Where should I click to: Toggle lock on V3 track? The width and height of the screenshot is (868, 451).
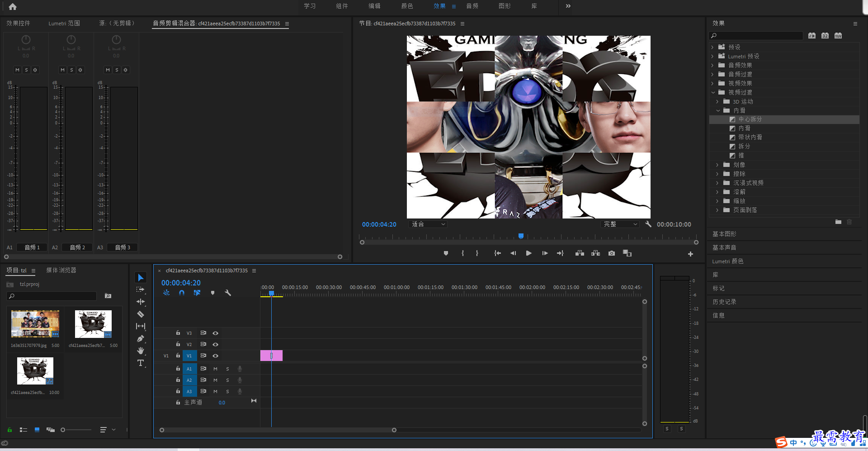(178, 333)
